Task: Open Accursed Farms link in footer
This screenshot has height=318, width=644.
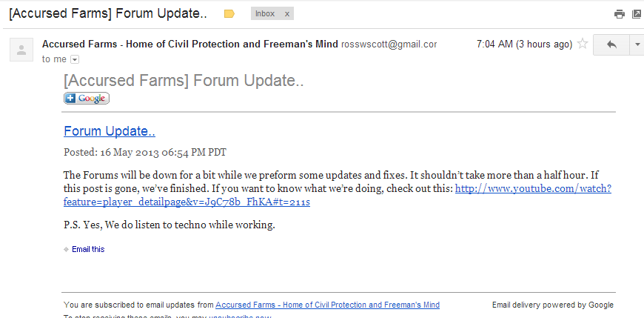Action: point(327,305)
